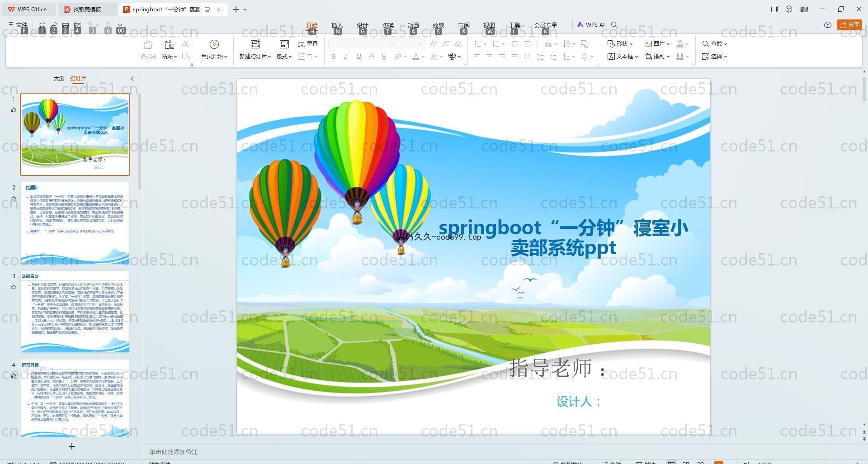
Task: Toggle Underline formatting
Action: 359,57
